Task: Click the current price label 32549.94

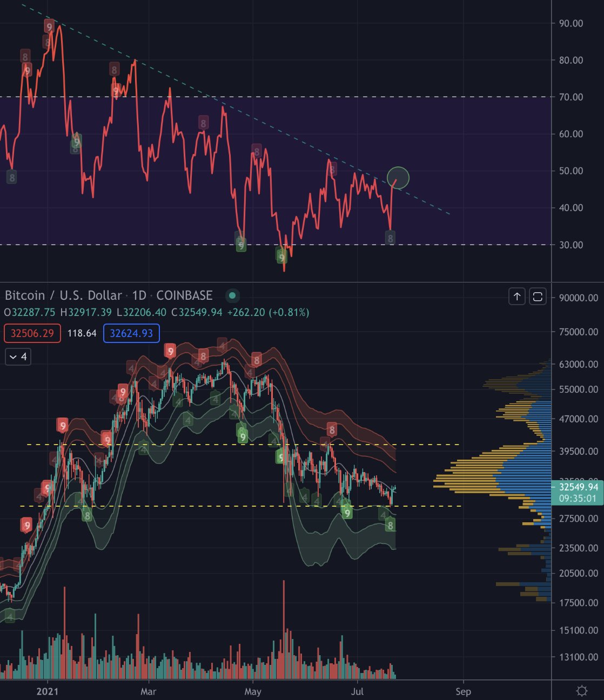Action: pyautogui.click(x=578, y=487)
